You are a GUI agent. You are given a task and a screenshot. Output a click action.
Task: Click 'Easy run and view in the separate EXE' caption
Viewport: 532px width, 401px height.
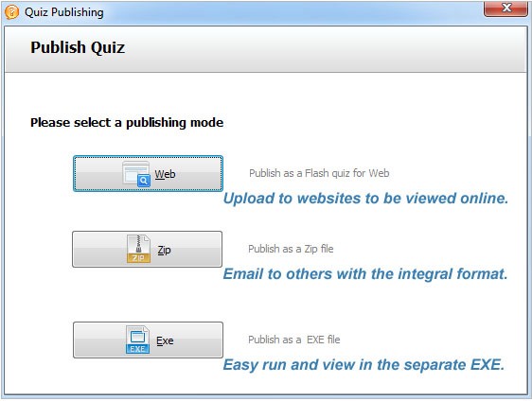coord(364,365)
